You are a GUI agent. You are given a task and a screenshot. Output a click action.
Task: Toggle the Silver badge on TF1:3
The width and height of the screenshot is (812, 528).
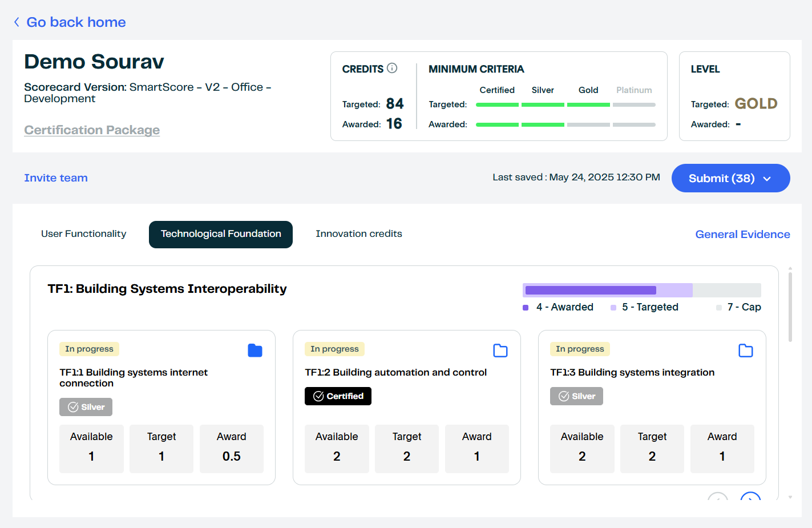[x=576, y=396]
